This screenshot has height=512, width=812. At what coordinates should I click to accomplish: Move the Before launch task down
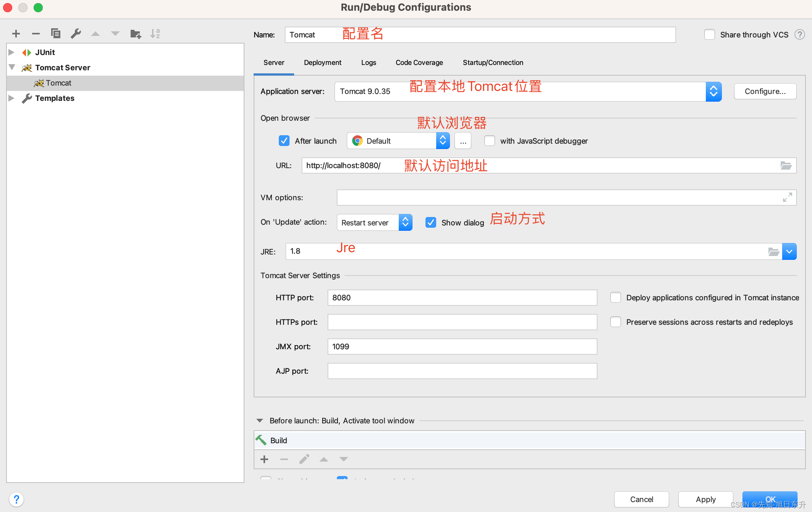(344, 459)
